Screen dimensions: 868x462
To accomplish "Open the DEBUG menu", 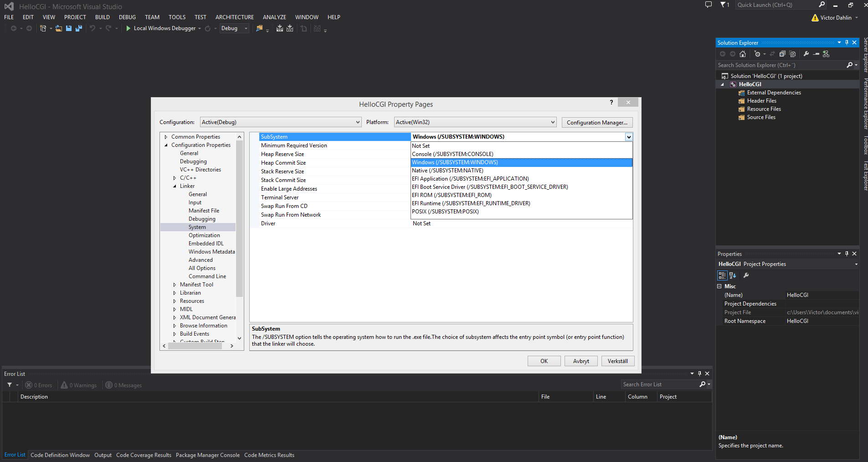I will coord(127,17).
